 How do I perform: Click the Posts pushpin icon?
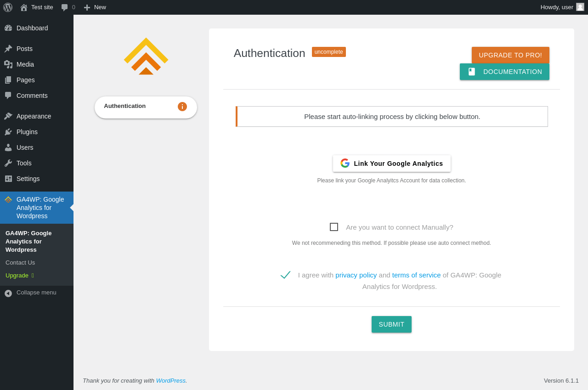point(8,49)
